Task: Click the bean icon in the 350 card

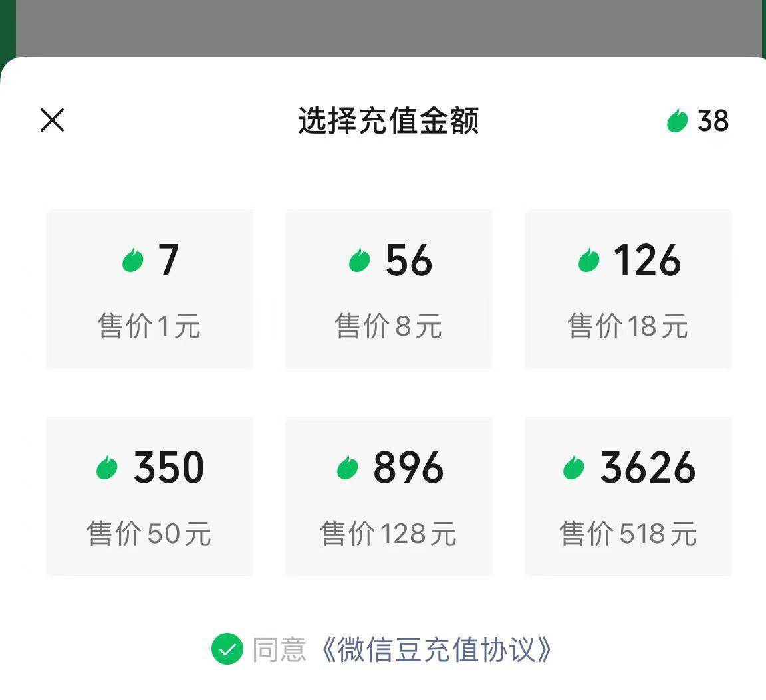Action: pyautogui.click(x=107, y=468)
